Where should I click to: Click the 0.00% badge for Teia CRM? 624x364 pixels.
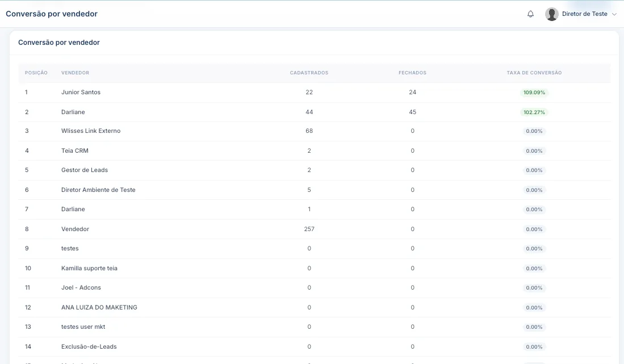coord(534,151)
